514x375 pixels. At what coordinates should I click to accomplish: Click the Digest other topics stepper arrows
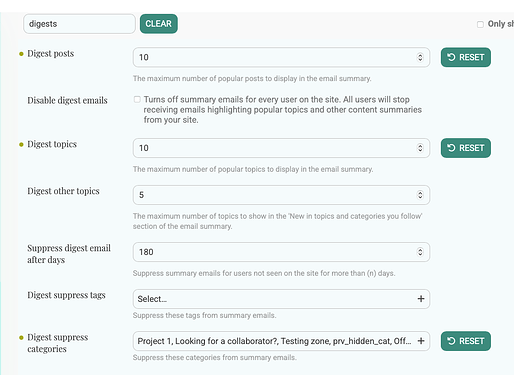coord(420,195)
